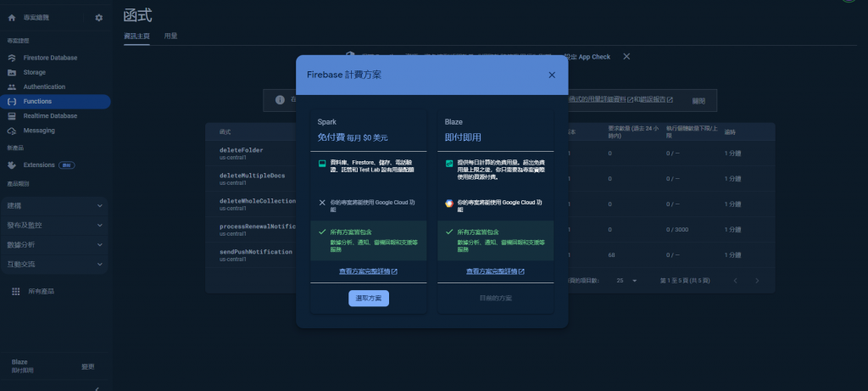Select Firestore Database in the sidebar
Screen dimensions: 868x391
pos(55,58)
